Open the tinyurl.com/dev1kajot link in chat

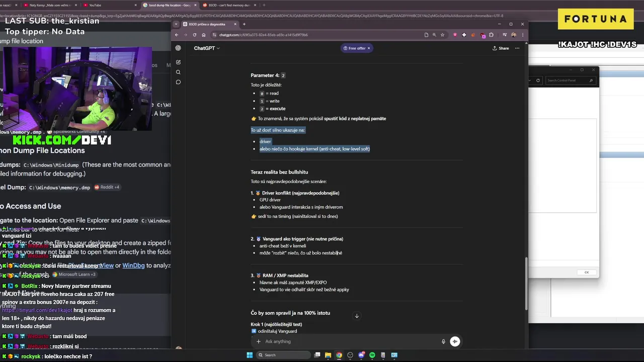pos(37,310)
